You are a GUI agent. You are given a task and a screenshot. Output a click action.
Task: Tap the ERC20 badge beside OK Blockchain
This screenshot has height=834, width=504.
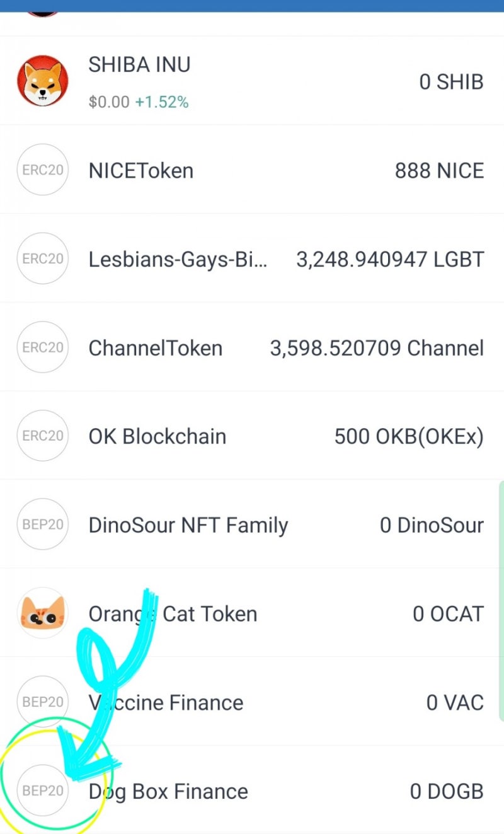pyautogui.click(x=42, y=436)
